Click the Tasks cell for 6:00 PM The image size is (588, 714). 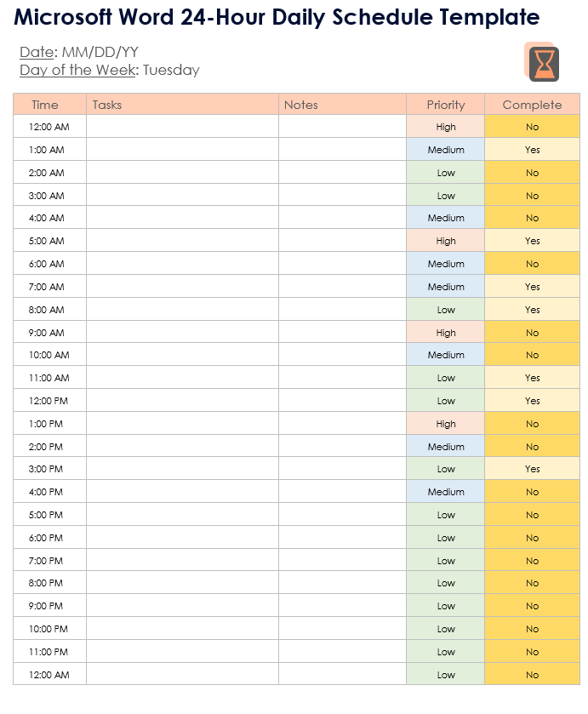[182, 538]
